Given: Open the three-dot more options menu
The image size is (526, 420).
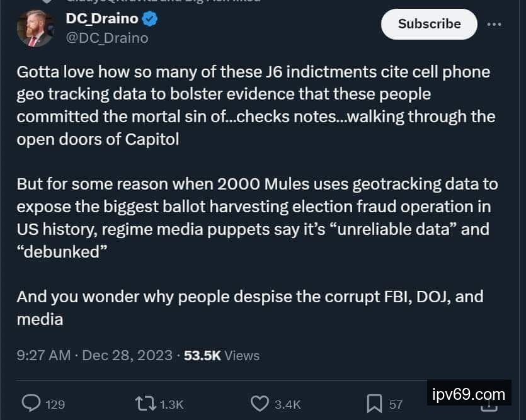Looking at the screenshot, I should point(495,25).
